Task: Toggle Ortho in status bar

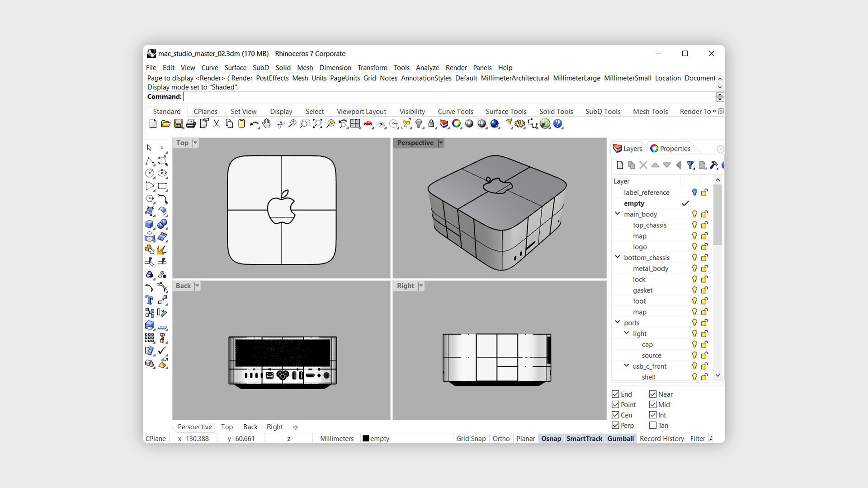Action: pos(501,439)
